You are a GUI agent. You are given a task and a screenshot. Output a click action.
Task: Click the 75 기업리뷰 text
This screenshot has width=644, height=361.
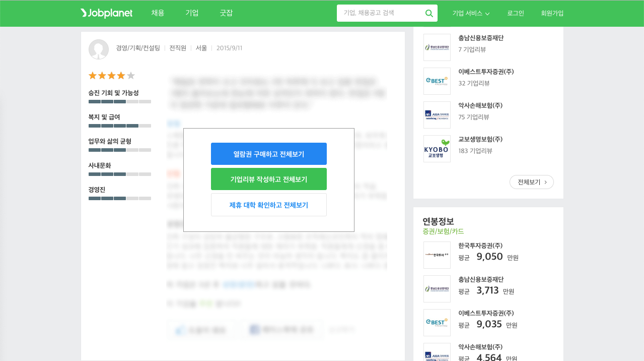click(474, 117)
